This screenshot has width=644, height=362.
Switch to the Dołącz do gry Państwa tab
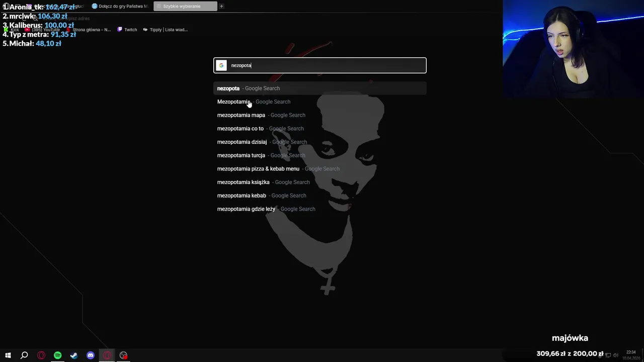pos(120,6)
